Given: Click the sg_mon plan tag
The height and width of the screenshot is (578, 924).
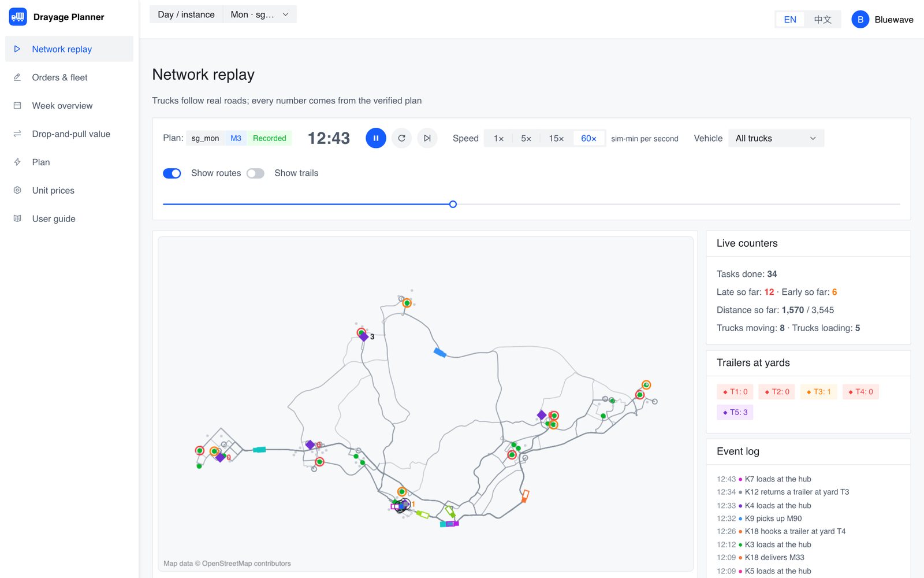Looking at the screenshot, I should 205,138.
